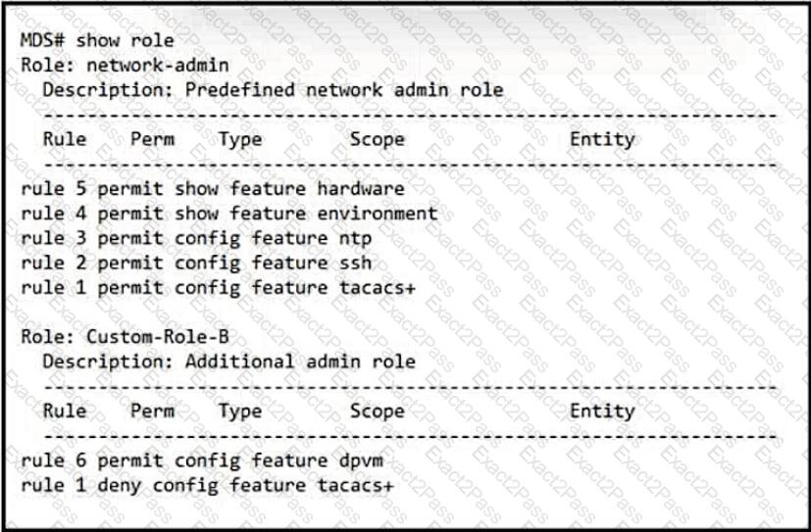Click the first table's 'Type' column header
The width and height of the screenshot is (811, 532).
tap(240, 140)
